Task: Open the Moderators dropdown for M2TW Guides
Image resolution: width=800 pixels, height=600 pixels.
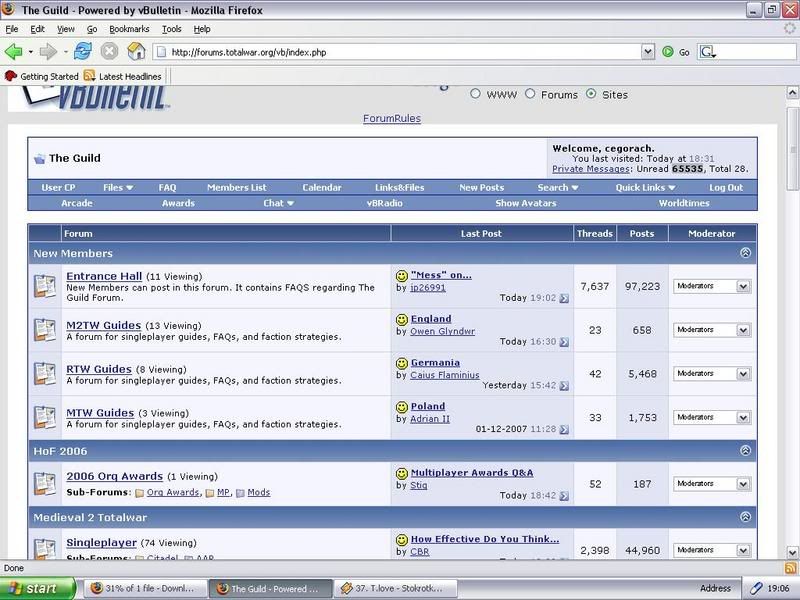Action: tap(712, 330)
